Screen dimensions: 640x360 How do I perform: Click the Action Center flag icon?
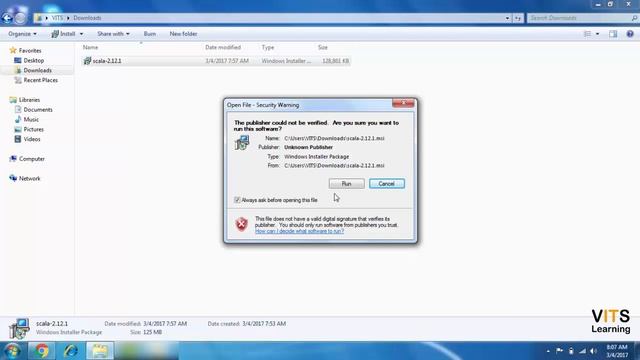tap(559, 351)
